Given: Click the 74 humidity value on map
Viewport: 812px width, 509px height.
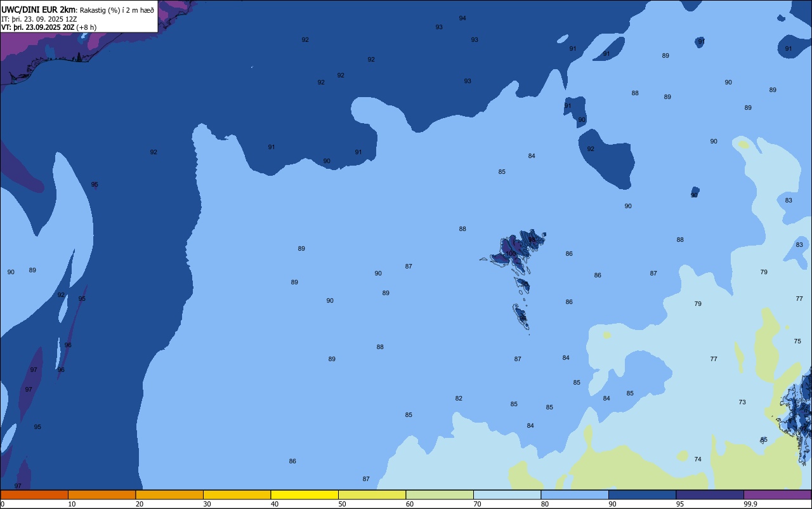Looking at the screenshot, I should (x=698, y=459).
